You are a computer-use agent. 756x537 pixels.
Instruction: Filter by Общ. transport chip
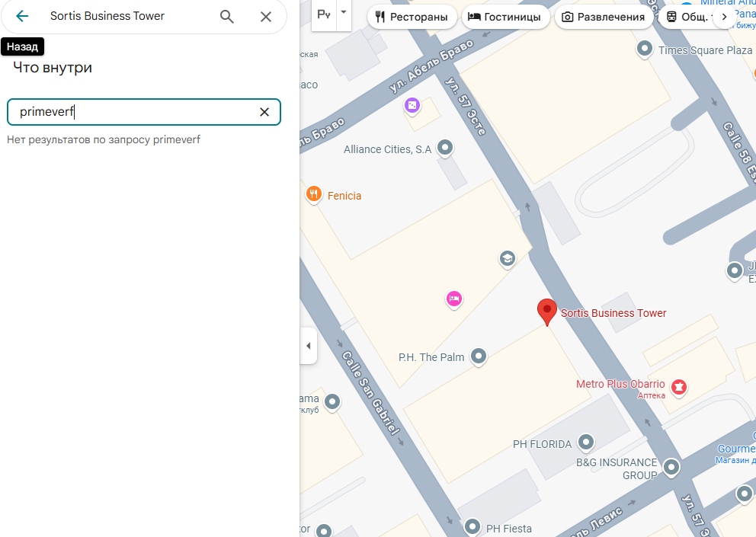688,17
